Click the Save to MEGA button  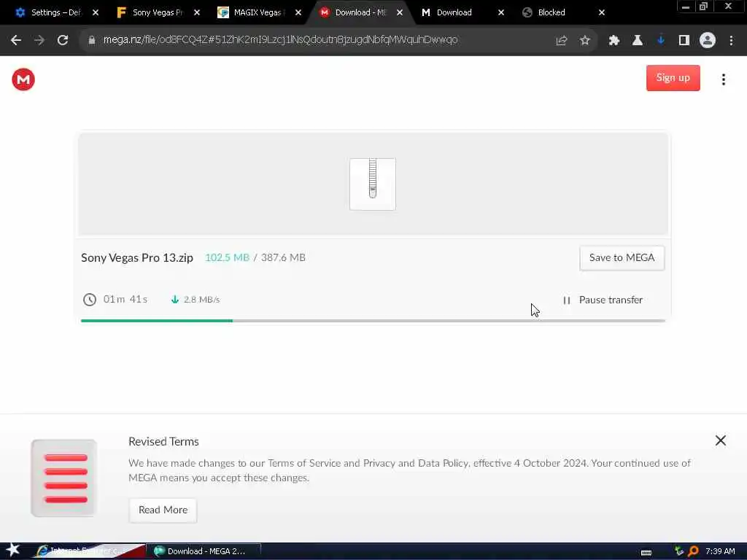pos(622,258)
